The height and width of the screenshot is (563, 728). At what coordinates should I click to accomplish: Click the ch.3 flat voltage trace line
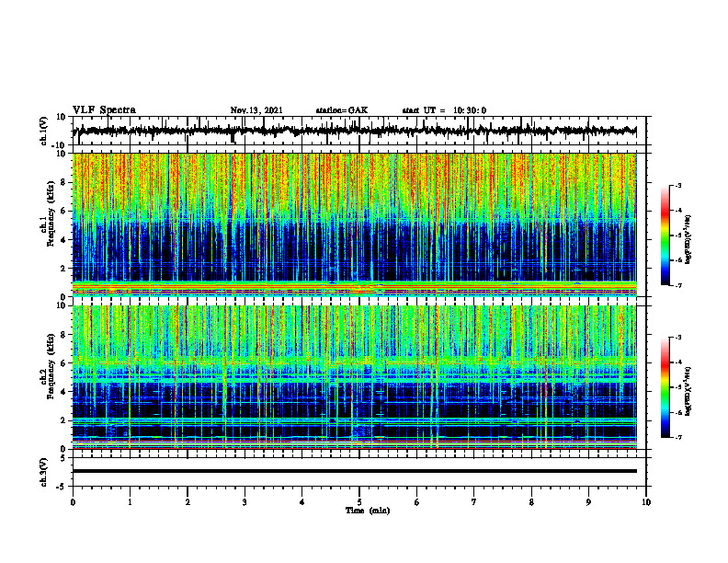coord(354,471)
